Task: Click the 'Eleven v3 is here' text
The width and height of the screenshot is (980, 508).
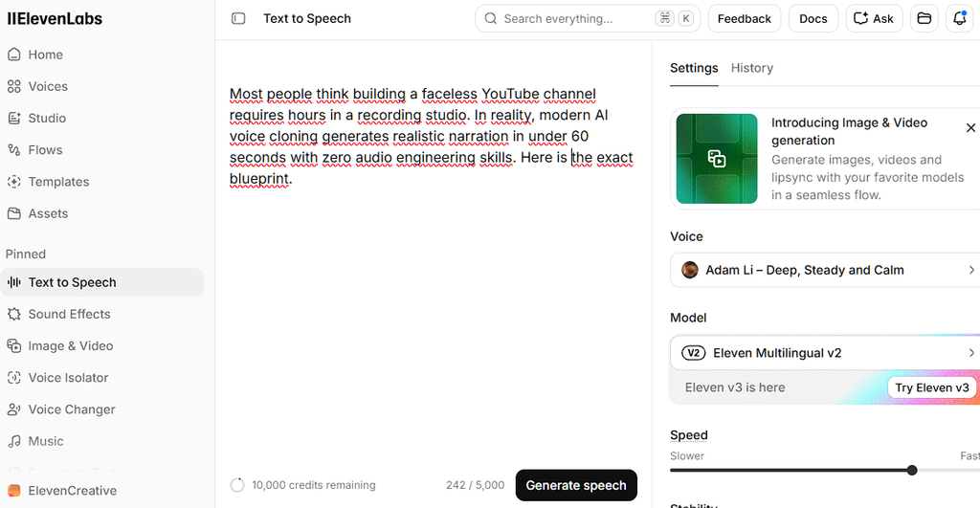Action: pos(735,387)
